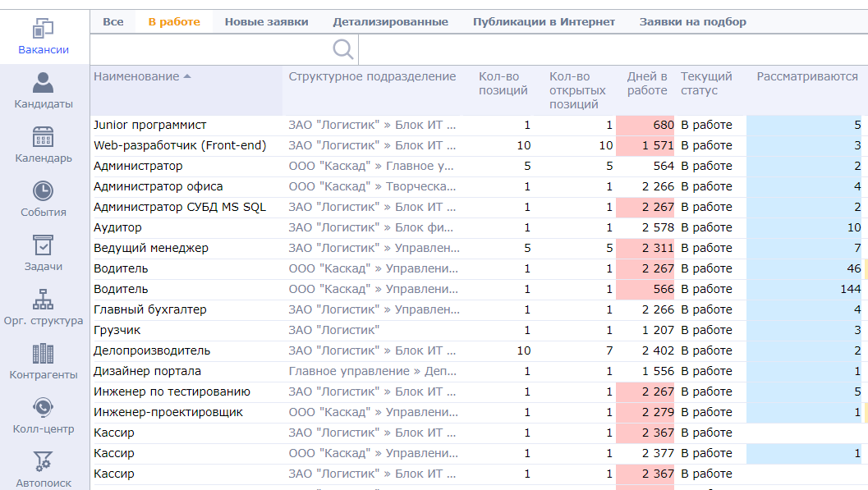Click the ООО "Каскад" » Творческа… cell
The image size is (868, 490).
[372, 186]
